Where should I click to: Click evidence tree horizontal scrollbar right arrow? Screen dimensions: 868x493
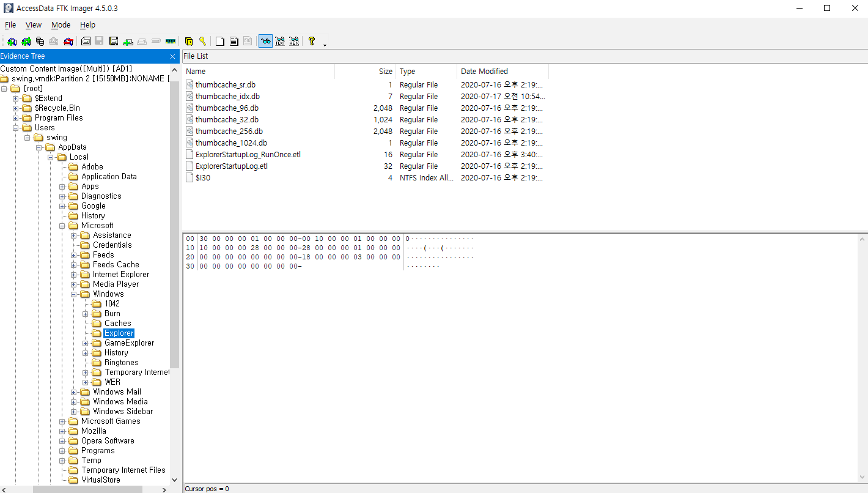tap(164, 489)
